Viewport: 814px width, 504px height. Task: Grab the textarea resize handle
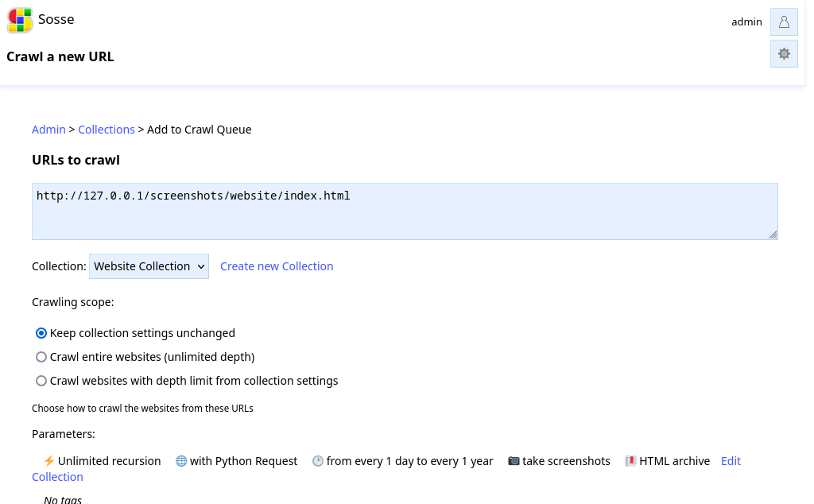click(x=773, y=235)
